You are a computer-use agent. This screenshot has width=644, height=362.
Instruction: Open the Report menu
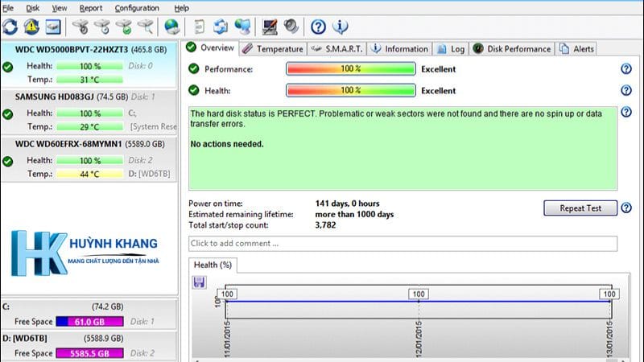[91, 8]
